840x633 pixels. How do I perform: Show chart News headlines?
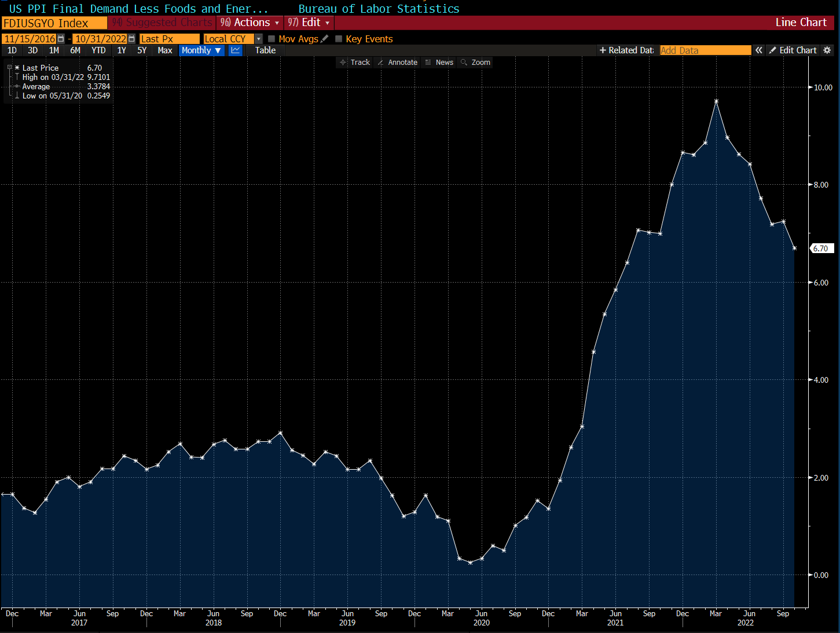point(440,62)
